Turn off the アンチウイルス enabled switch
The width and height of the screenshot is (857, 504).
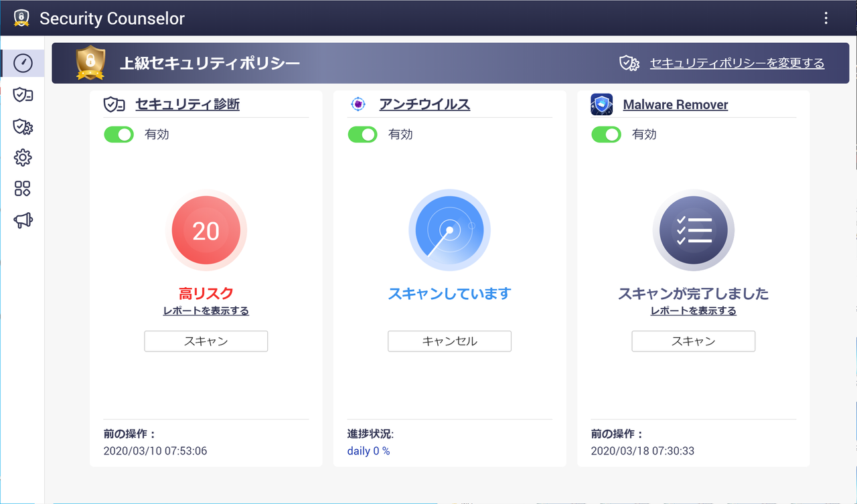362,135
